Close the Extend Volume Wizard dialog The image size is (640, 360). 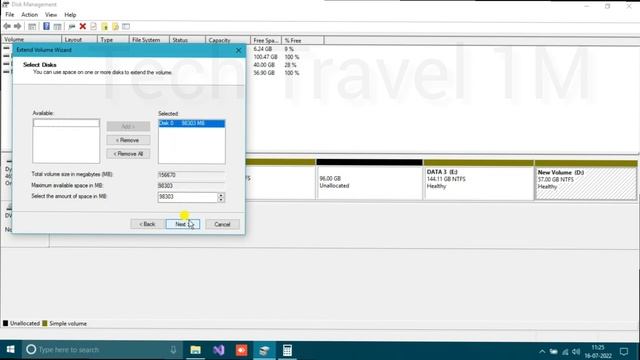238,50
